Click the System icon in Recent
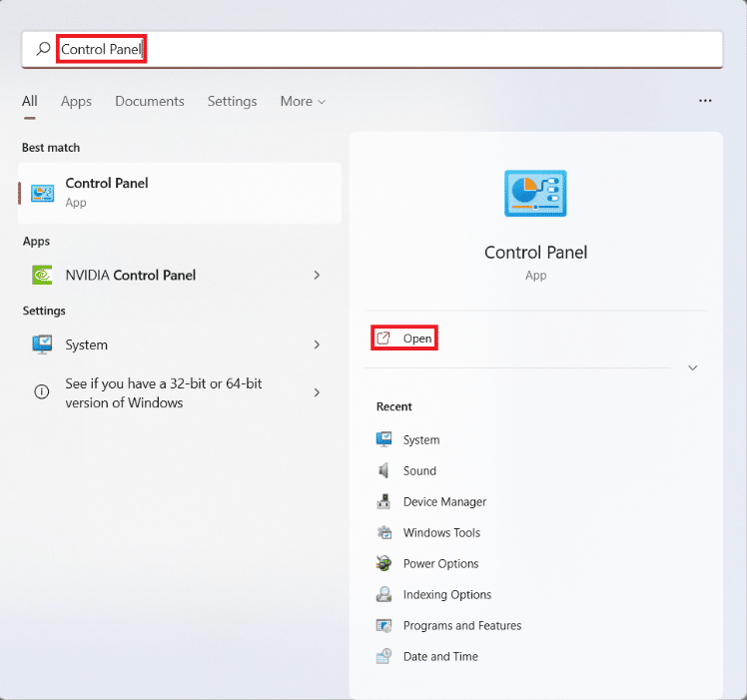Viewport: 747px width, 700px height. (383, 439)
